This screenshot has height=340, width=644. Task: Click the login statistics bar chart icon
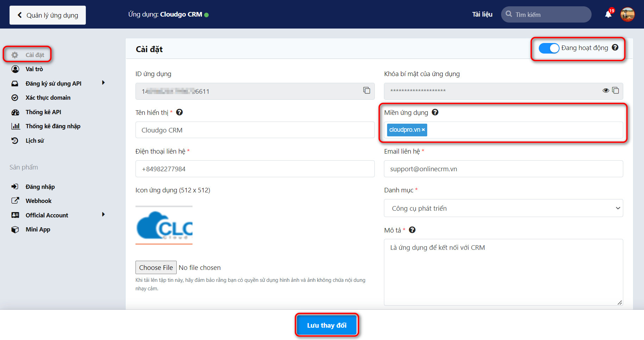coord(15,126)
